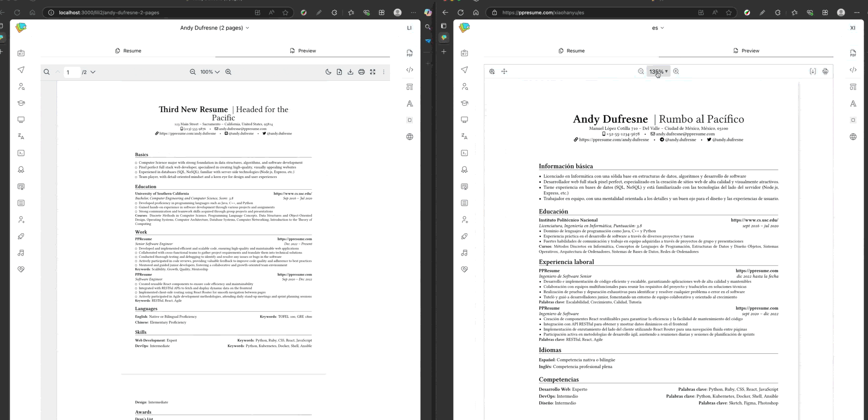868x420 pixels.
Task: Download resume from right viewer toolbar
Action: pyautogui.click(x=813, y=71)
